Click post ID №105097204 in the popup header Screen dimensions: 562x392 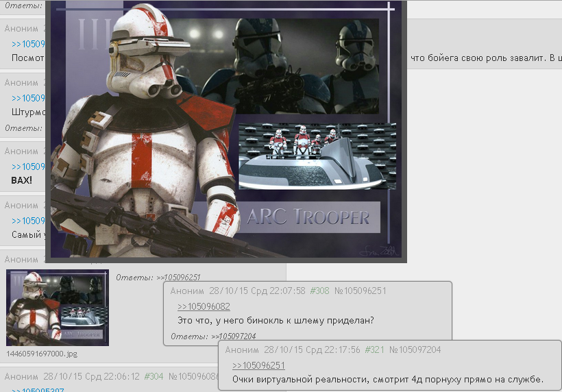415,350
